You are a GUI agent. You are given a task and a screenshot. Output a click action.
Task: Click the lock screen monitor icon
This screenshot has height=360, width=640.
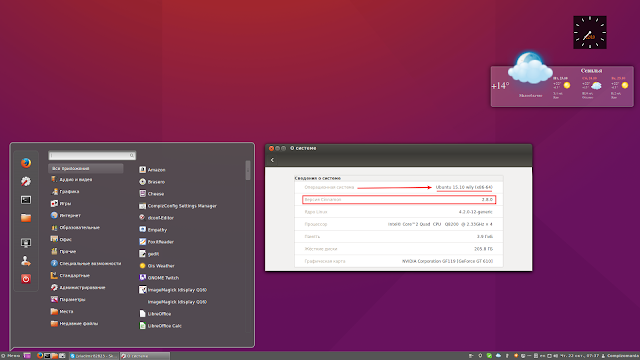[26, 242]
